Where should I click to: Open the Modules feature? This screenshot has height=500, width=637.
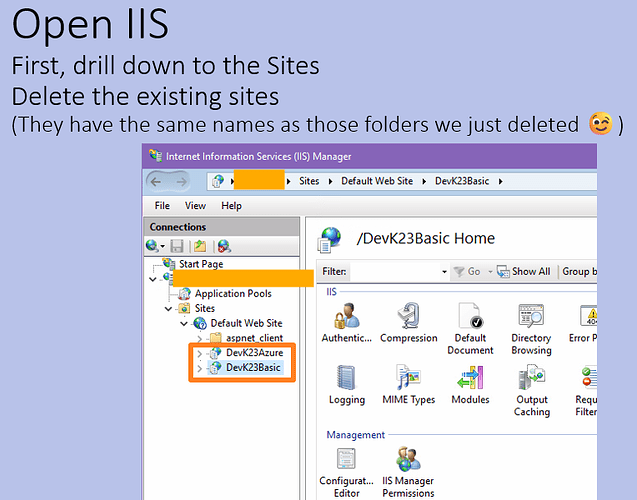click(x=470, y=385)
